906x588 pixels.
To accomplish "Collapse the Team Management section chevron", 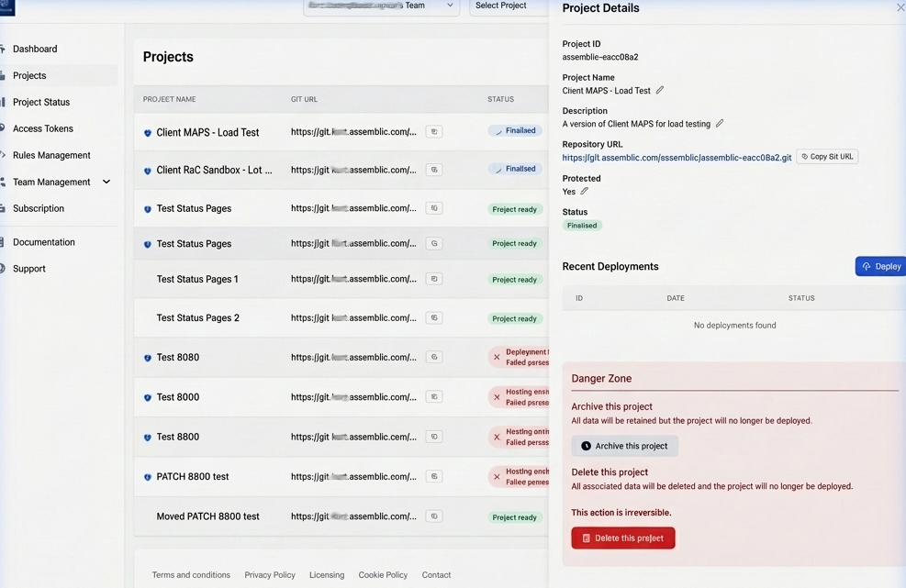I will (106, 182).
